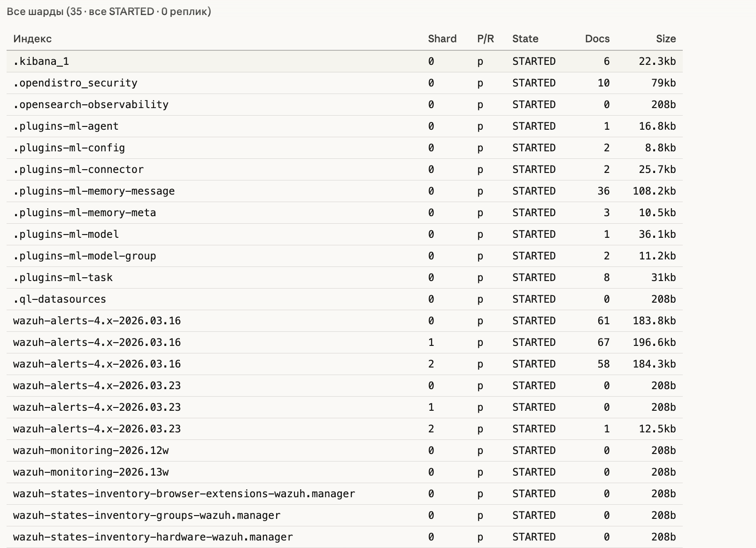Click the "State" column header
Screen dimensions: 756x548
coord(525,39)
